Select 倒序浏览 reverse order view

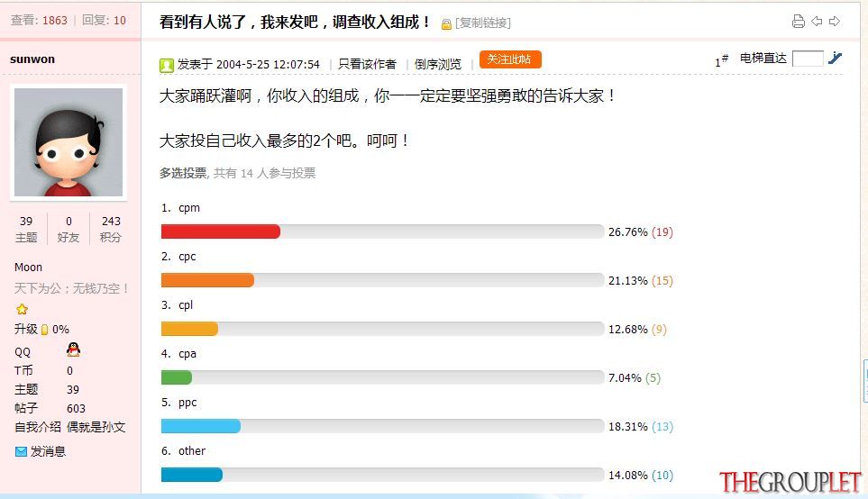[x=438, y=64]
